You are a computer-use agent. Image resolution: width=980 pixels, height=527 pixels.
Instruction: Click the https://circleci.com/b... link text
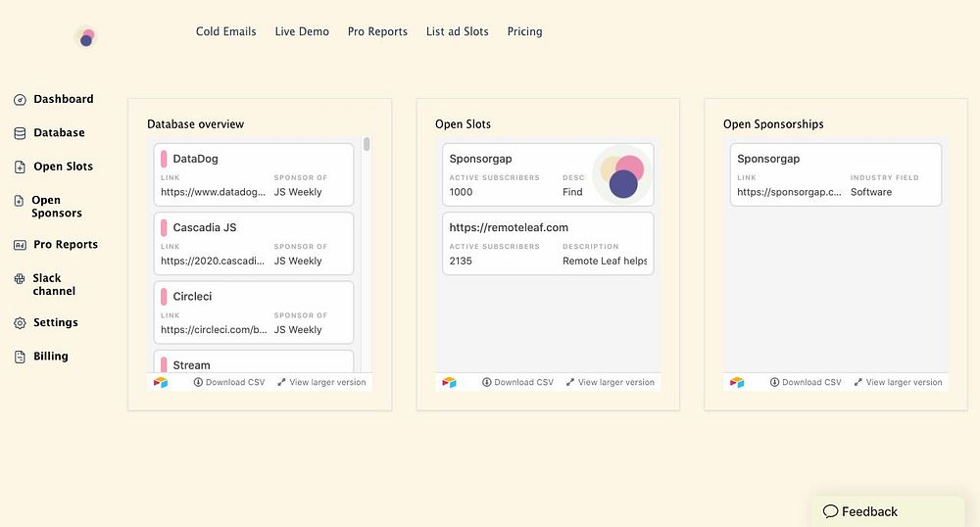(x=214, y=329)
